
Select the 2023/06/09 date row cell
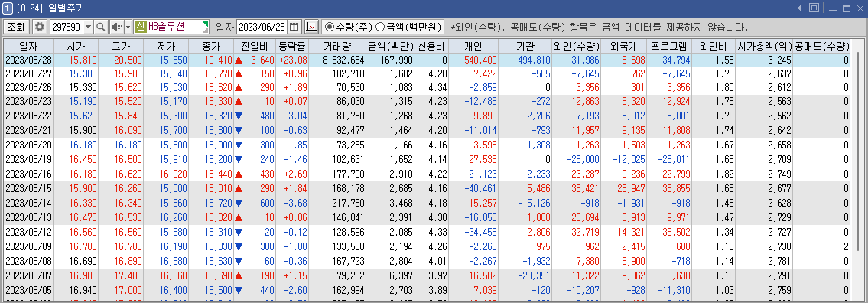click(28, 246)
